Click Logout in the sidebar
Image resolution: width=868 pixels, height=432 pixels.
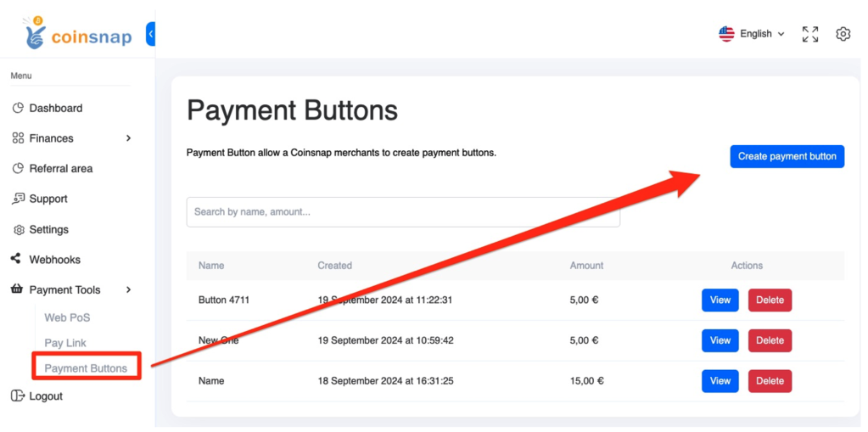(46, 396)
